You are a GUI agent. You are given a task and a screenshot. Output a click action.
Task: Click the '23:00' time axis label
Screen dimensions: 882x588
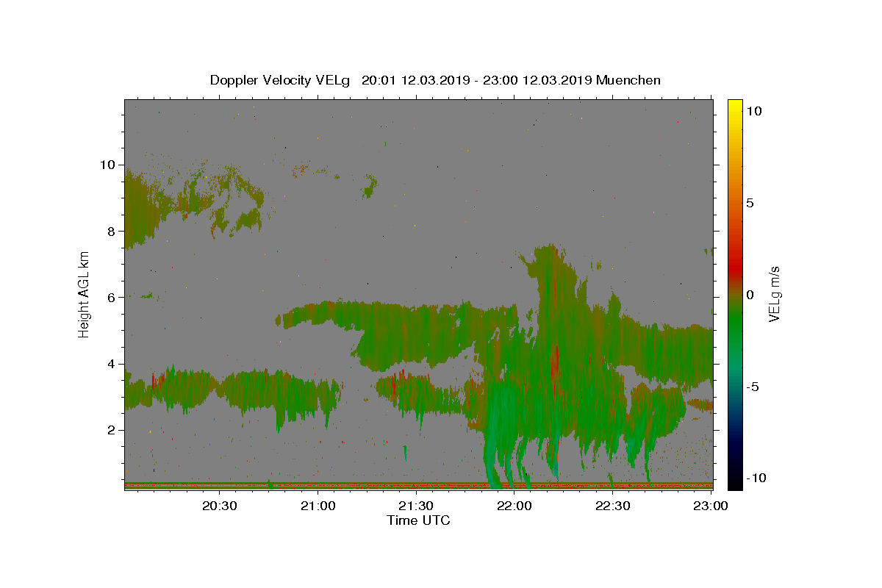point(711,506)
